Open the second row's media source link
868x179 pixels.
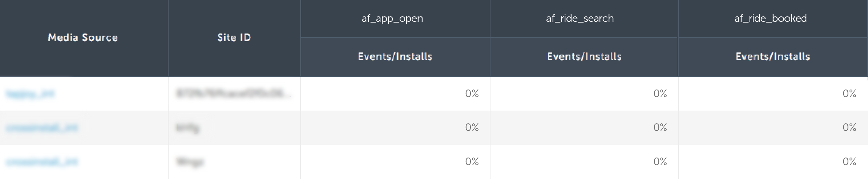click(42, 128)
